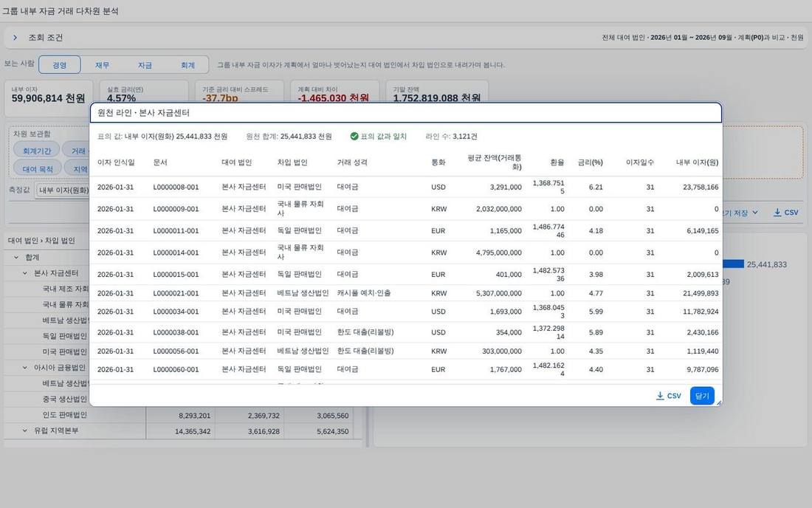Click the 평균 잔액(거래통화) column header
Screen dimensions: 812x508
pyautogui.click(x=495, y=162)
